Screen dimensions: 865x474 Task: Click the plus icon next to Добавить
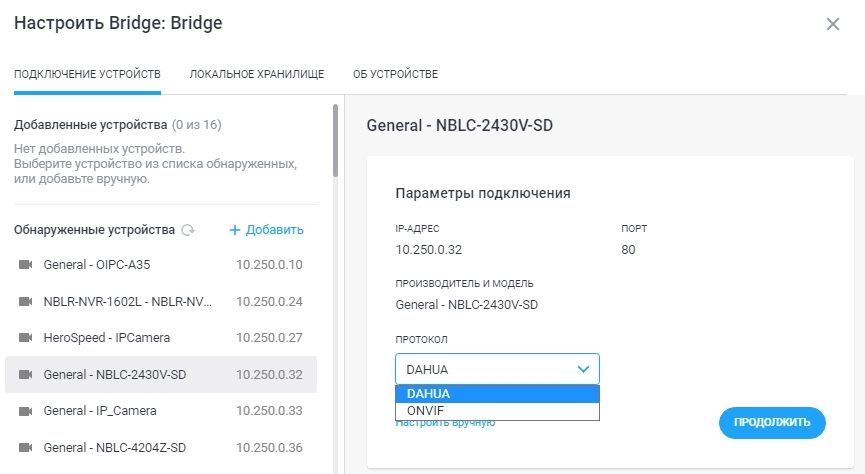click(234, 230)
